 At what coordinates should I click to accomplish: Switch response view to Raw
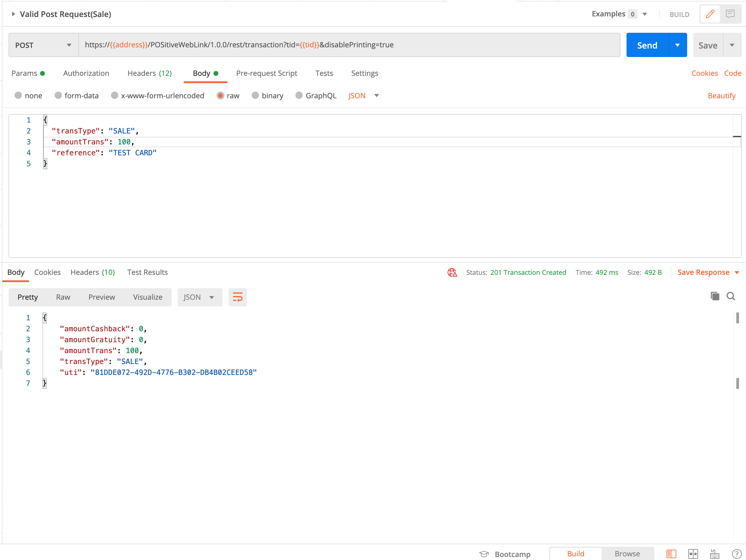click(63, 297)
